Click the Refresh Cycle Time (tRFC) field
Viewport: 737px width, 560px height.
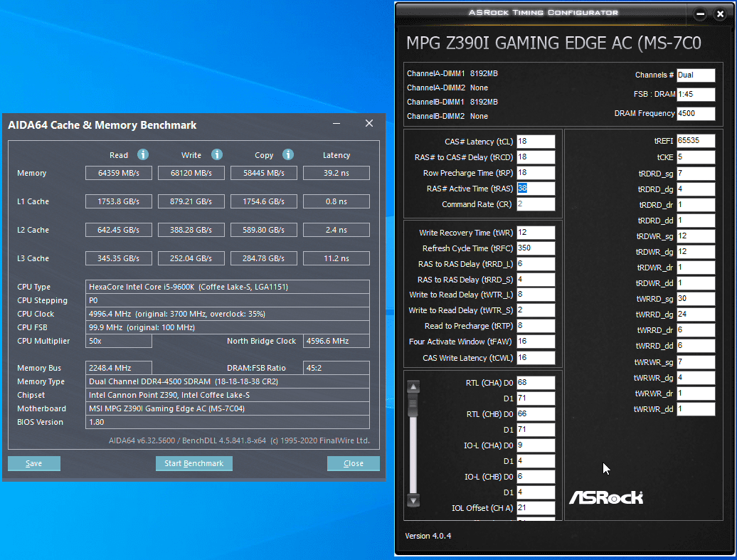click(536, 248)
